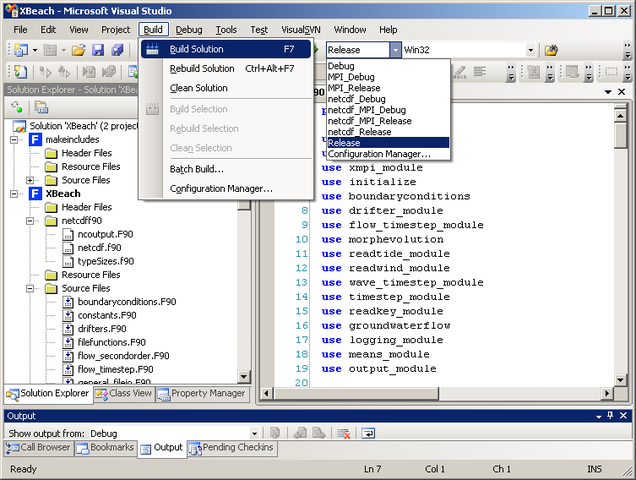This screenshot has width=636, height=480.
Task: Click the New Project toolbar icon
Action: pyautogui.click(x=21, y=50)
